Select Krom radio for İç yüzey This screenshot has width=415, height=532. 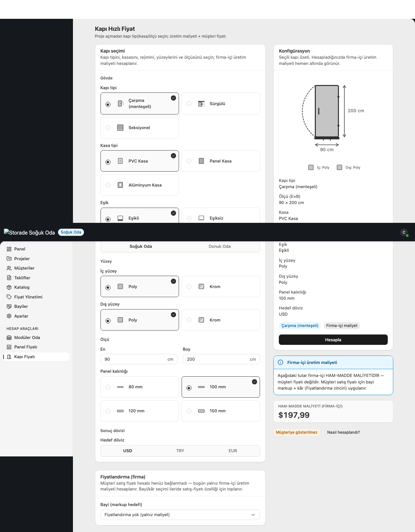click(189, 286)
